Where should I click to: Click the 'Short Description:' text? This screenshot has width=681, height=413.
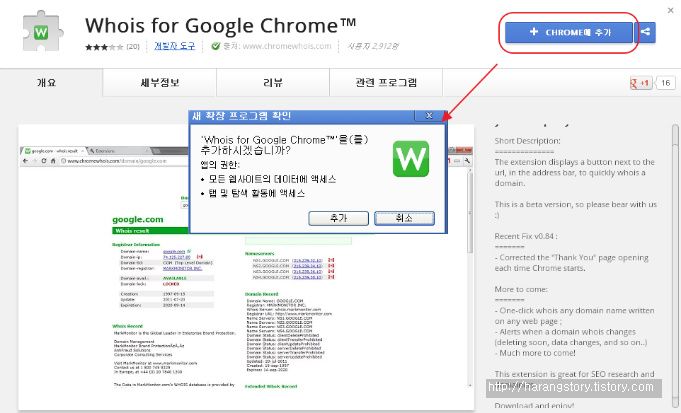tap(527, 141)
